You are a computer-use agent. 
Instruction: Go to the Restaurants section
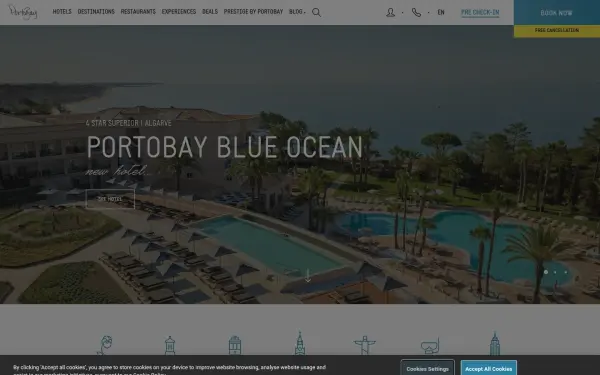pyautogui.click(x=138, y=12)
